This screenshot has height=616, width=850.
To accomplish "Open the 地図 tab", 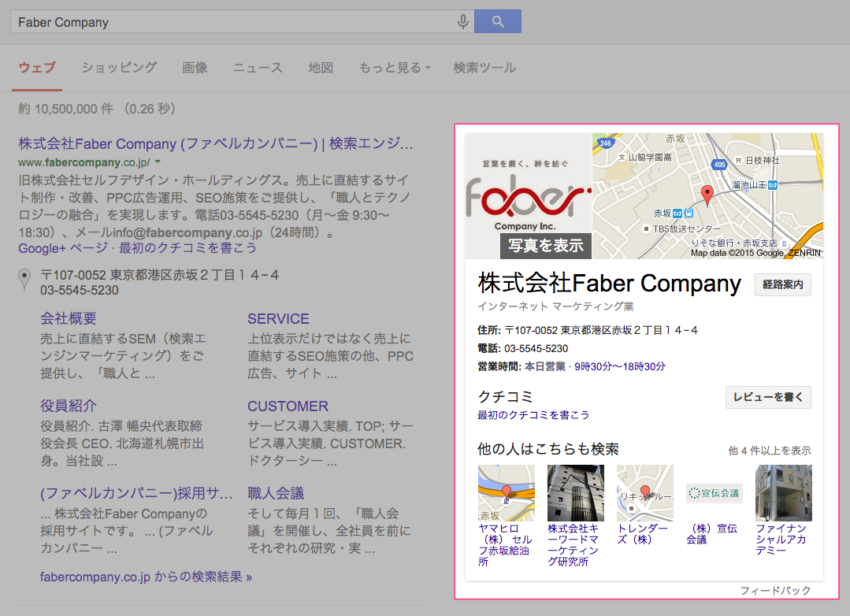I will pyautogui.click(x=321, y=68).
